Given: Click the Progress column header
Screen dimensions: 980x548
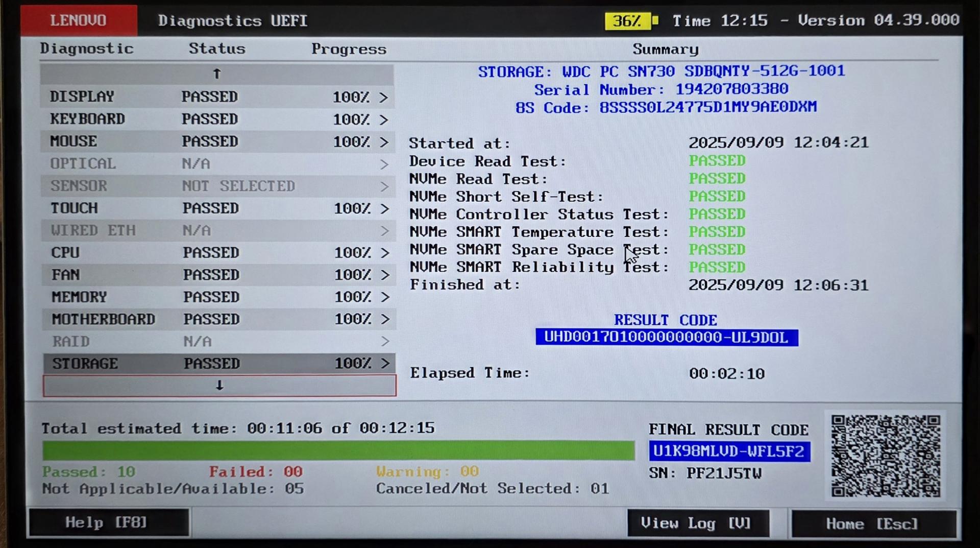Looking at the screenshot, I should (349, 49).
